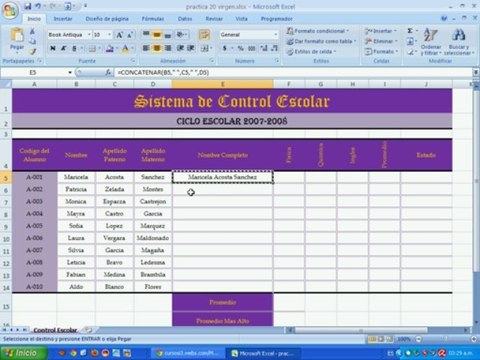Increase the decimal places
Screen dimensions: 480x360
264,48
